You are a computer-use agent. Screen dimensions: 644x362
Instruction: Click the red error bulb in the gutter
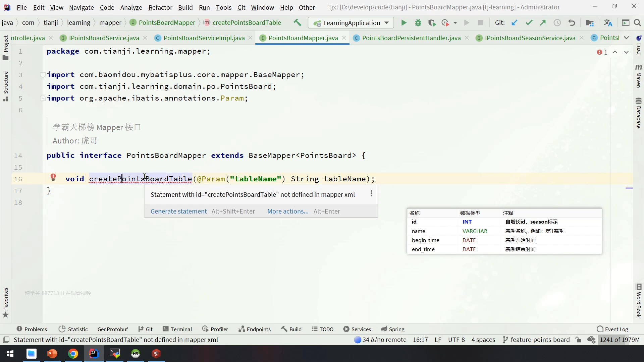53,177
